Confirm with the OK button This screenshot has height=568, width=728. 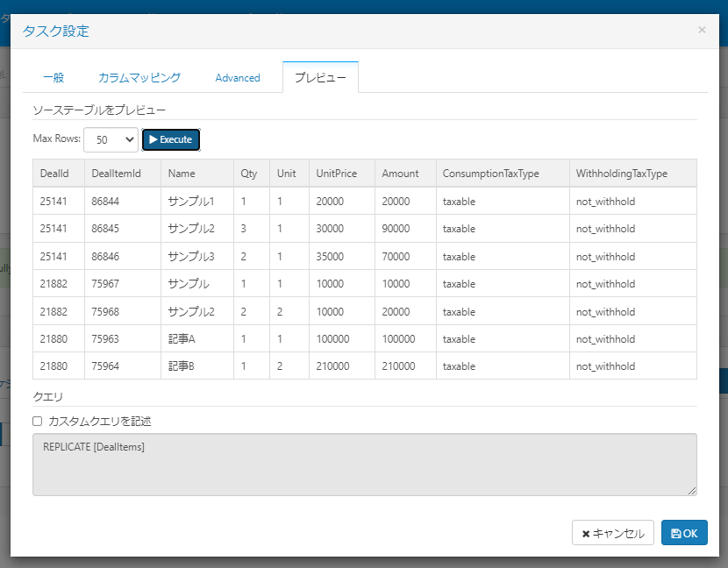click(x=684, y=533)
